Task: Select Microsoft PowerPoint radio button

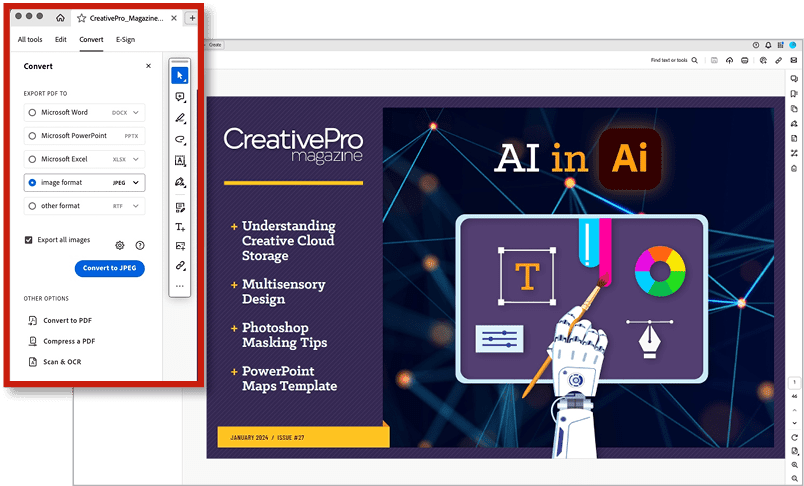Action: pyautogui.click(x=32, y=136)
